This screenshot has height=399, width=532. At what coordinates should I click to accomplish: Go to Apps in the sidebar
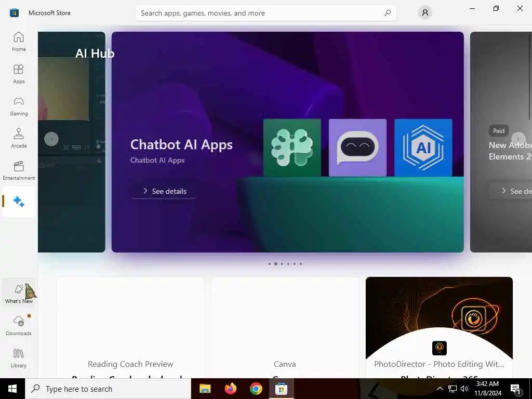(x=19, y=74)
